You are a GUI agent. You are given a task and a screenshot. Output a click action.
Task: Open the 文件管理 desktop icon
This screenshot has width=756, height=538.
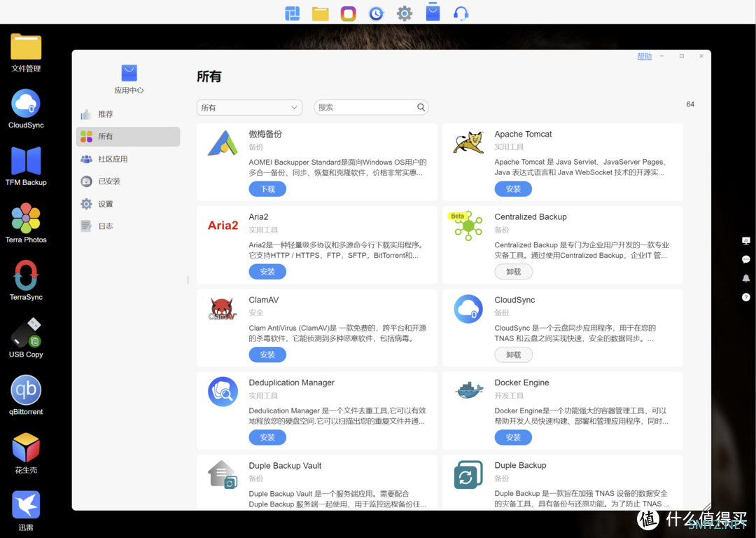tap(26, 53)
